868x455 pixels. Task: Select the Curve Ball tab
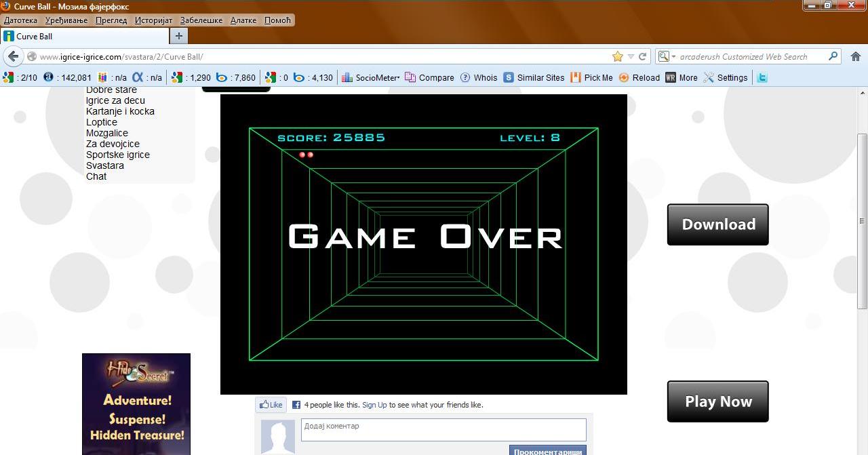pyautogui.click(x=84, y=36)
